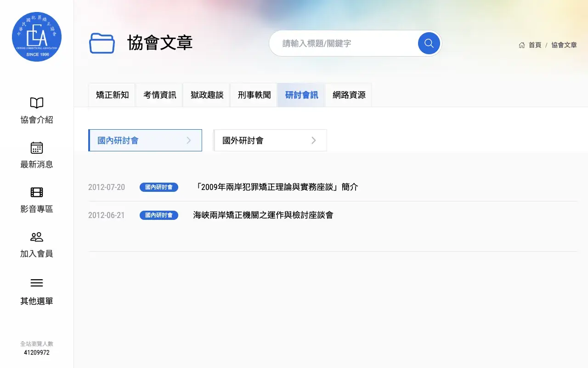The width and height of the screenshot is (588, 368).
Task: Select the 國外研討會 category label
Action: point(243,140)
